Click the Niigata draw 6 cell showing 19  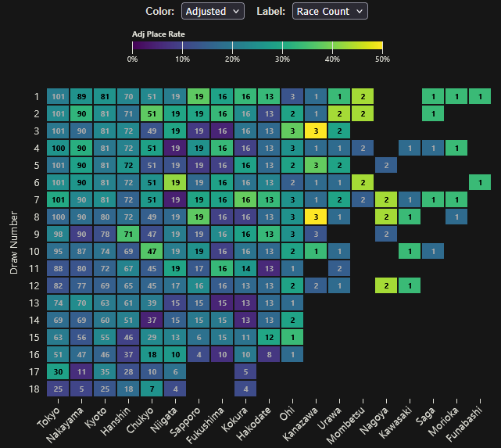[x=175, y=182]
